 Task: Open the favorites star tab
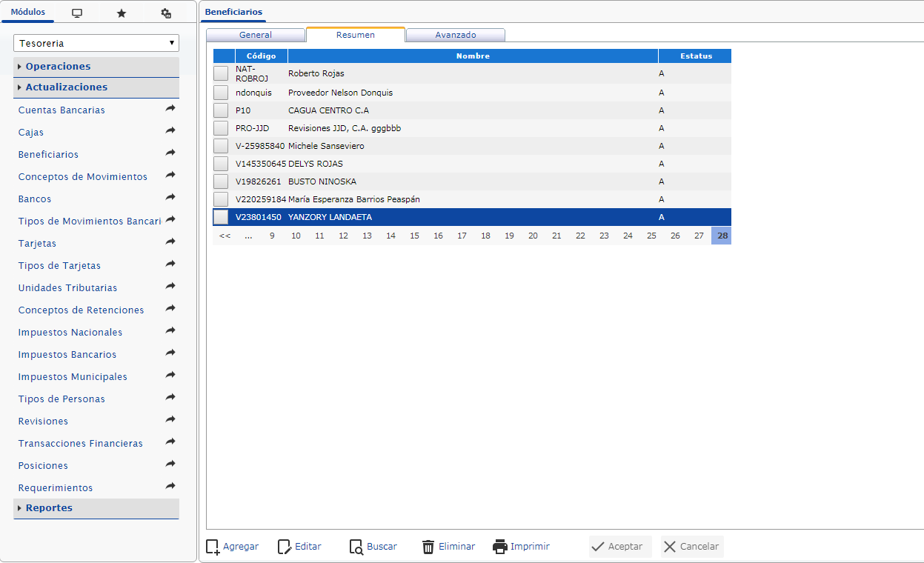tap(122, 13)
